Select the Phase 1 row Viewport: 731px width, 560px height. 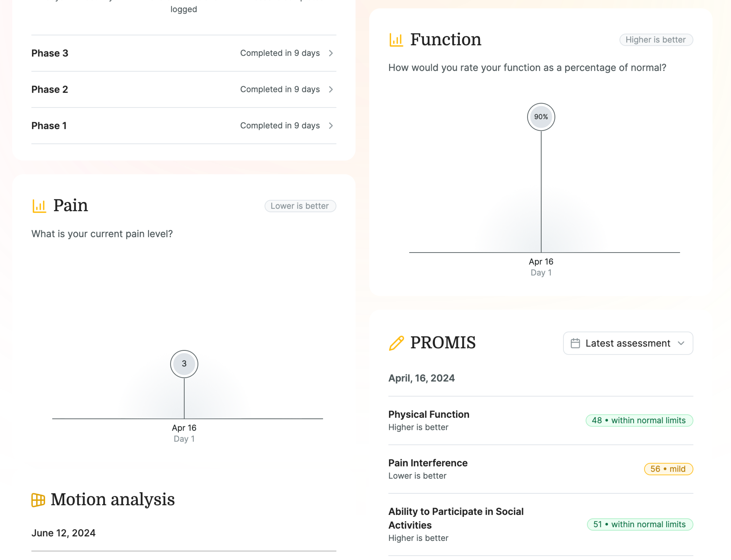coord(183,126)
